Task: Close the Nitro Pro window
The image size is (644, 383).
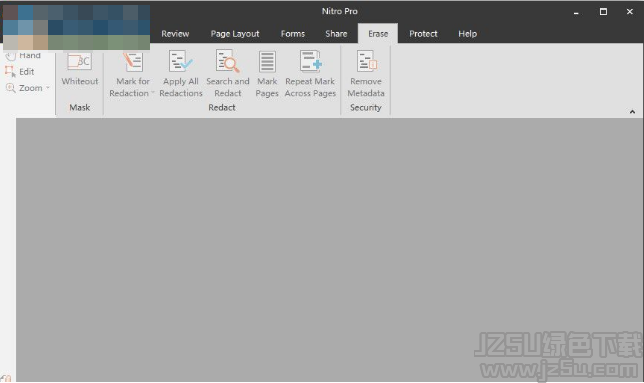Action: 630,11
